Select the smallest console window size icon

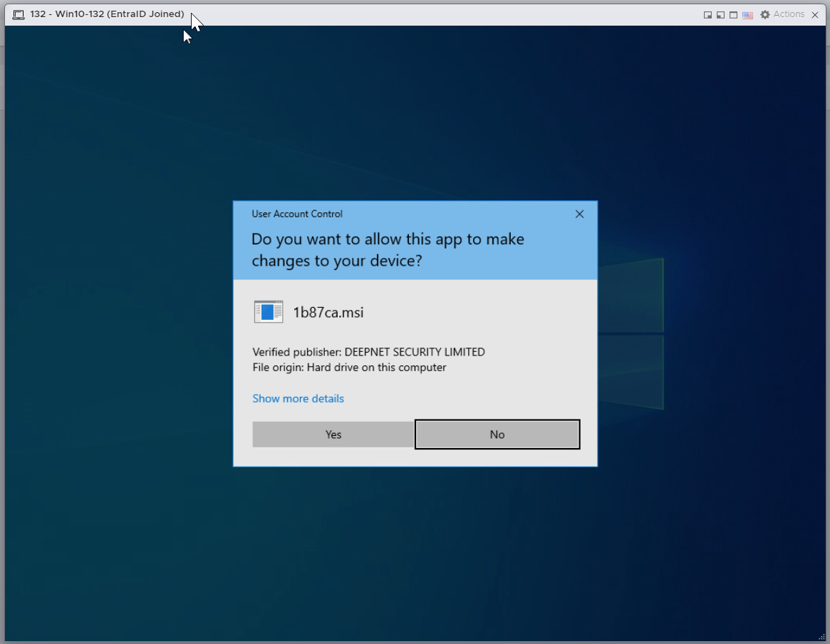[x=707, y=15]
